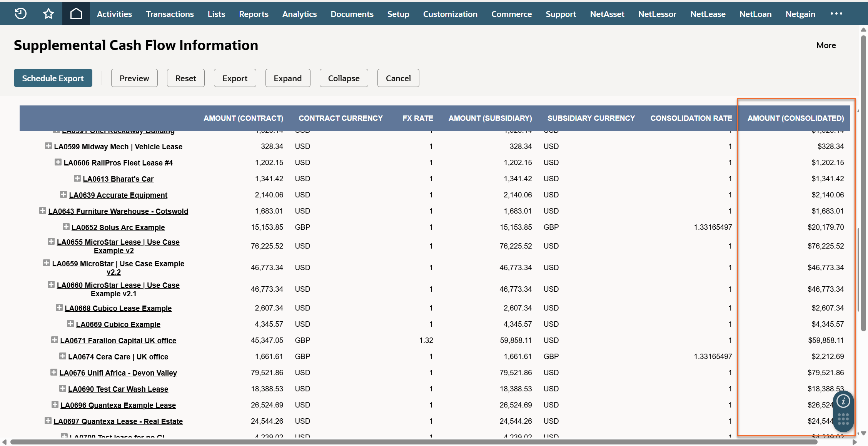Click the floating info help icon

(x=843, y=401)
